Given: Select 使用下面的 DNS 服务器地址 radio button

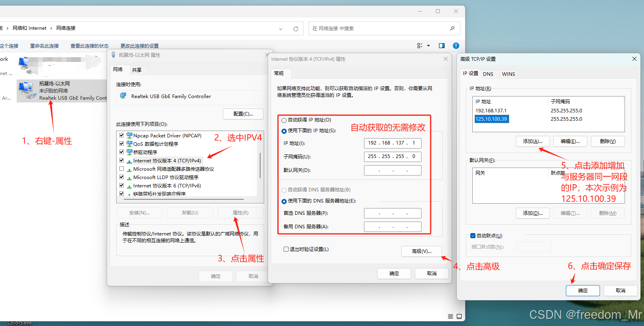Looking at the screenshot, I should 284,201.
